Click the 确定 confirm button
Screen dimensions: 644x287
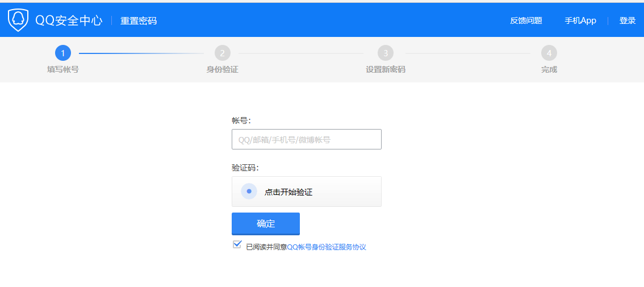pyautogui.click(x=266, y=224)
